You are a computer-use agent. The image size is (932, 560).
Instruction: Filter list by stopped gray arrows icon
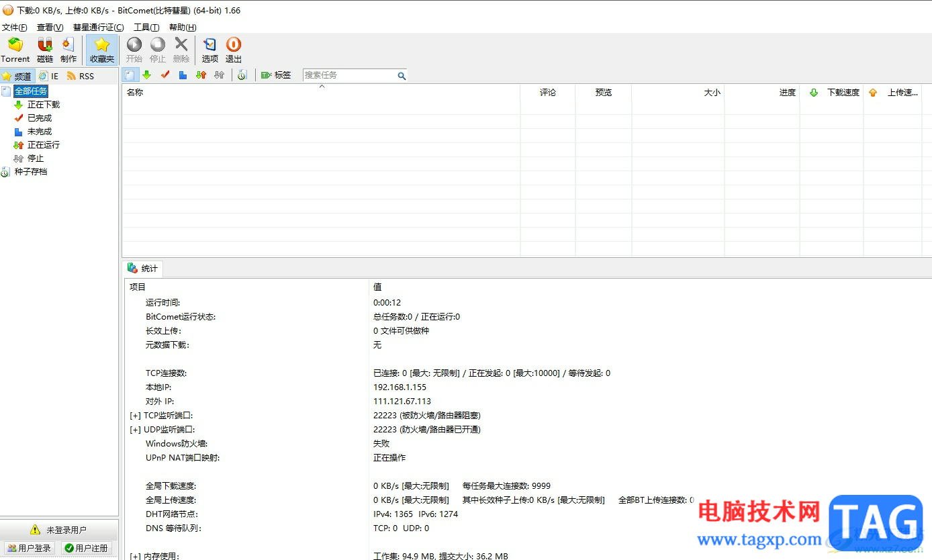coord(219,75)
